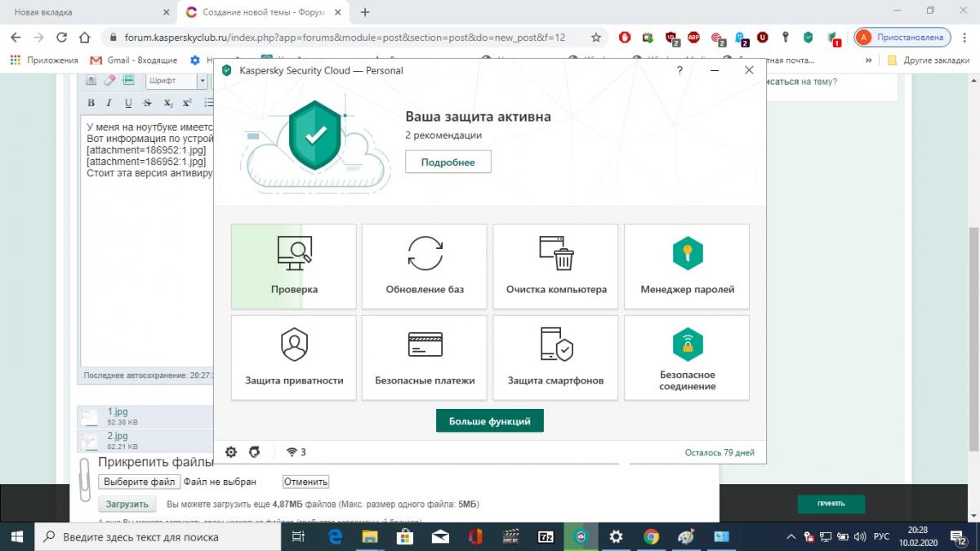Image resolution: width=980 pixels, height=551 pixels.
Task: Toggle bold formatting in forum editor
Action: point(91,103)
